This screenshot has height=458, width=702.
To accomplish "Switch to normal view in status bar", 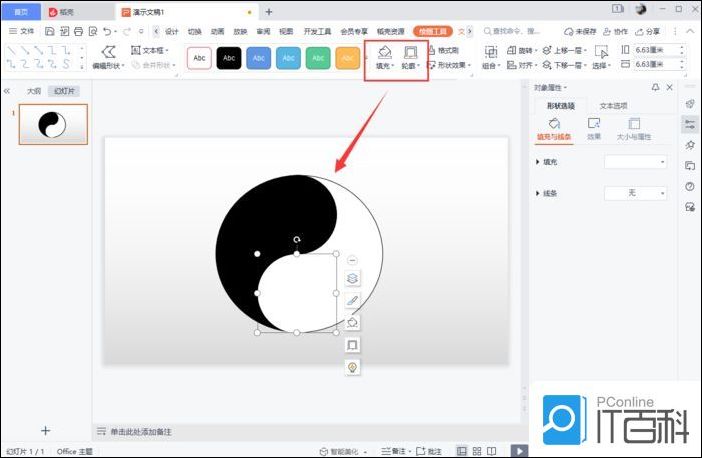I will [462, 451].
